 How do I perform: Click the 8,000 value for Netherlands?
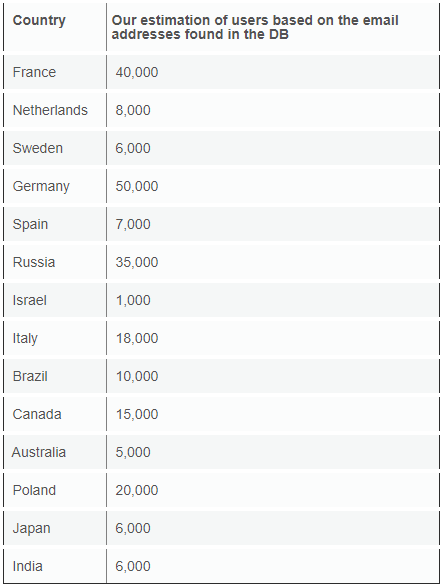[x=133, y=110]
